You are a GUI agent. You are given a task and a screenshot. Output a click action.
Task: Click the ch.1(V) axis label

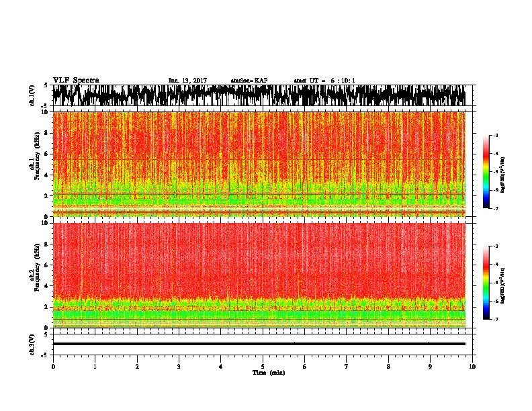pos(32,95)
